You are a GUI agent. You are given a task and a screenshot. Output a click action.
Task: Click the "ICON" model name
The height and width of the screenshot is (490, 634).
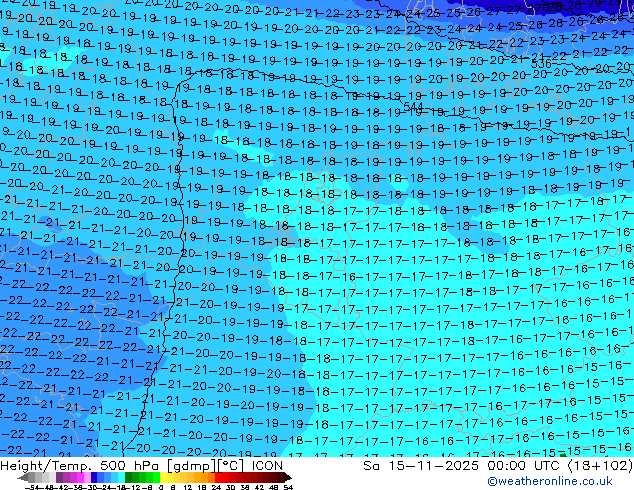pos(267,466)
